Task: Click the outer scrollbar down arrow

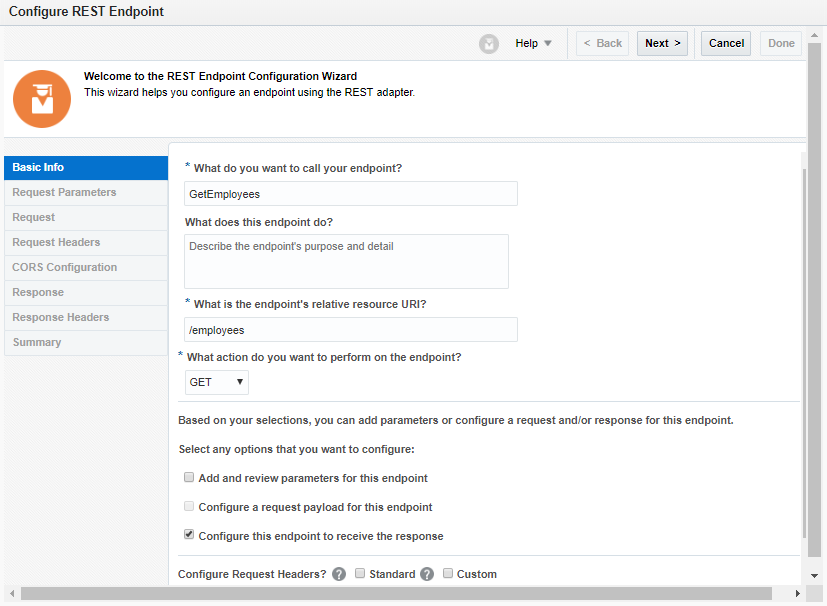Action: (815, 577)
